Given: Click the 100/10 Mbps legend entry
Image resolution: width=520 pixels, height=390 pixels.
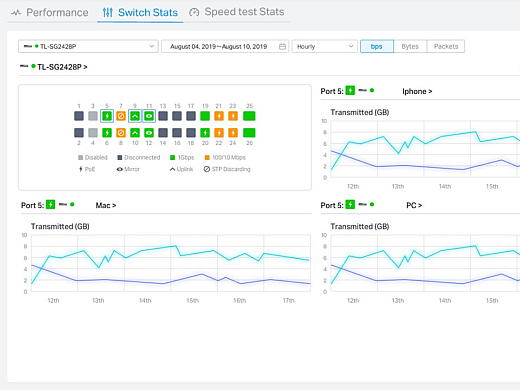Looking at the screenshot, I should [x=225, y=157].
